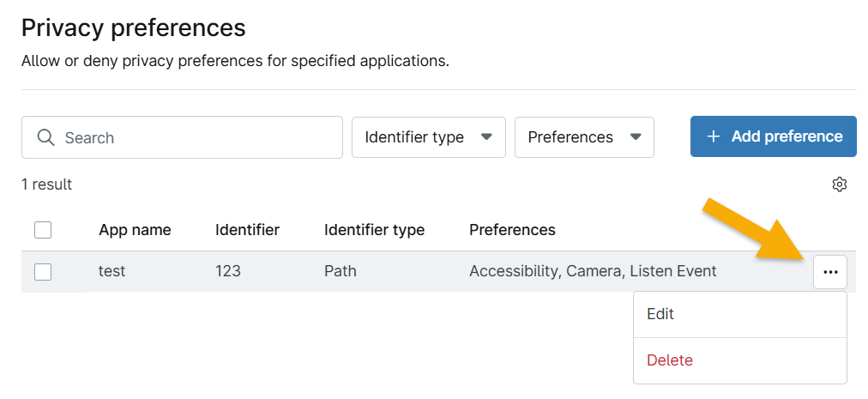Viewport: 868px width, 399px height.
Task: Click the Identifier column header
Action: 247,230
